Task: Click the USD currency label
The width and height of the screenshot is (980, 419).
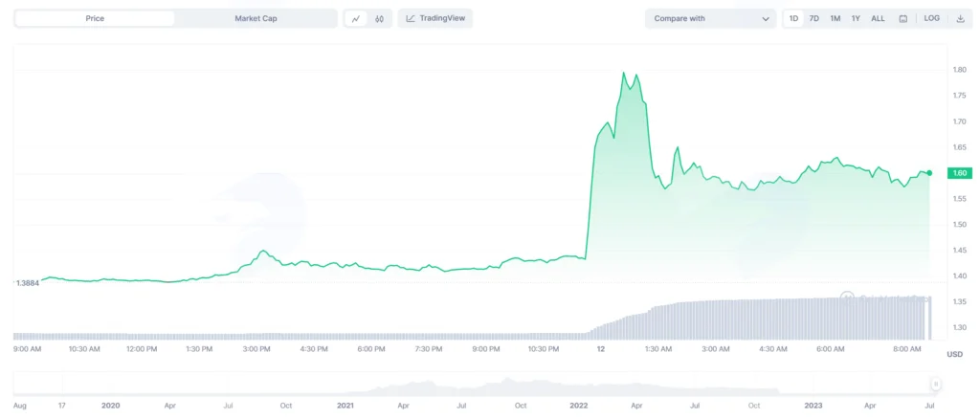Action: [954, 355]
